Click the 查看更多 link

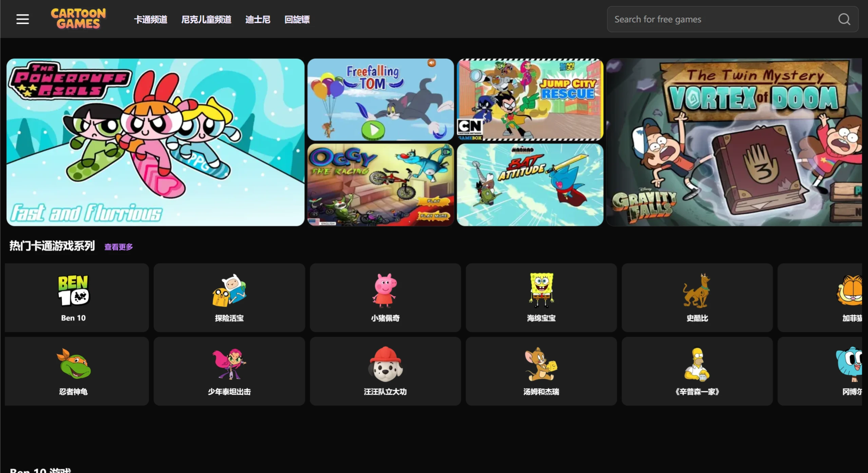[x=118, y=247]
